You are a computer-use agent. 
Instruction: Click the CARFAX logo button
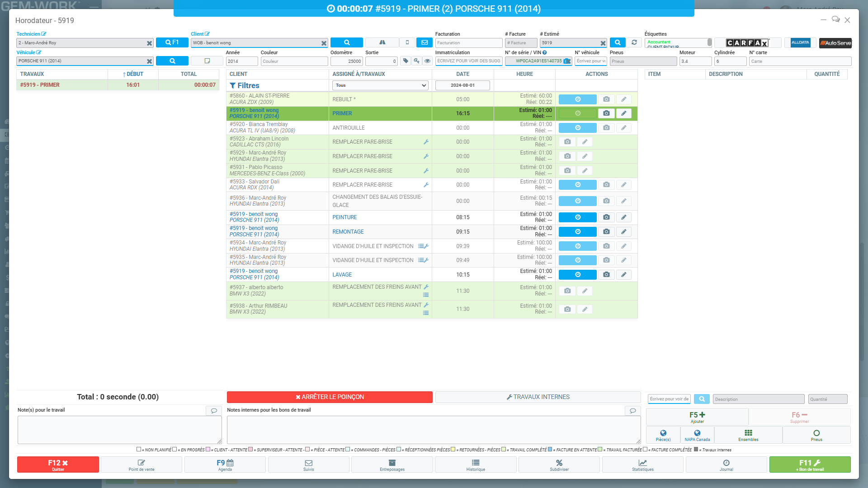pyautogui.click(x=747, y=42)
